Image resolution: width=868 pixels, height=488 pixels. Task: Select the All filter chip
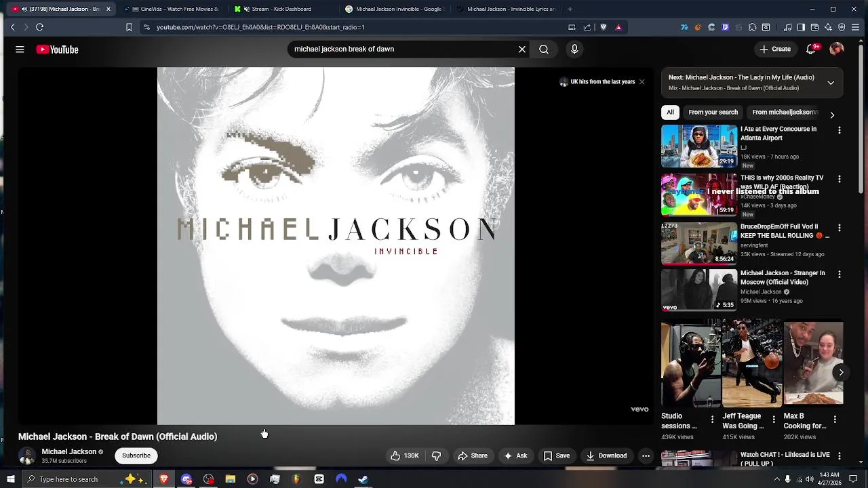tap(670, 113)
